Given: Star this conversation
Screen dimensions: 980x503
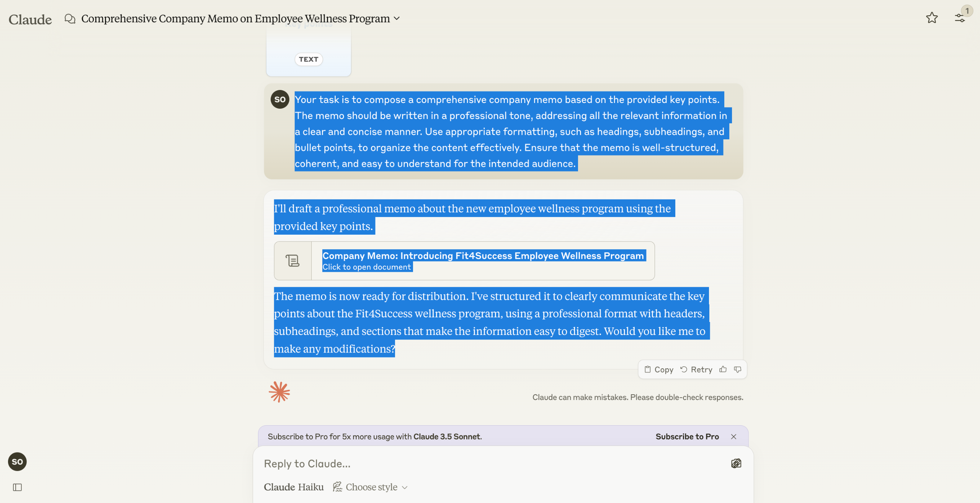Looking at the screenshot, I should tap(932, 18).
